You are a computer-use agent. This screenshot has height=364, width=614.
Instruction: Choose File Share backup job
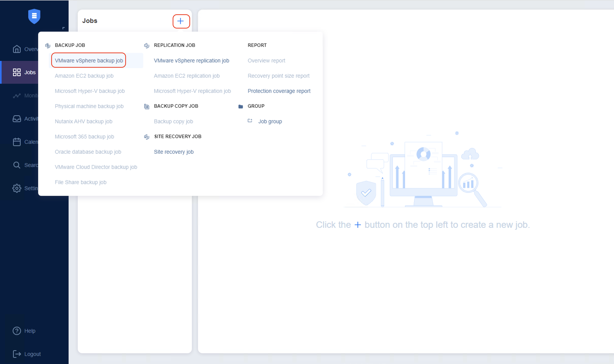(81, 182)
